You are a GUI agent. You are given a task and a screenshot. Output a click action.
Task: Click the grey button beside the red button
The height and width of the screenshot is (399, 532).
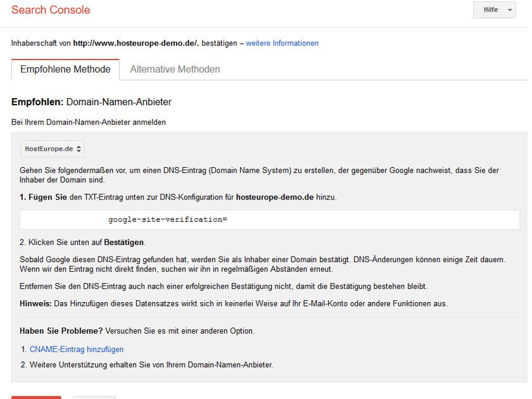pyautogui.click(x=94, y=397)
